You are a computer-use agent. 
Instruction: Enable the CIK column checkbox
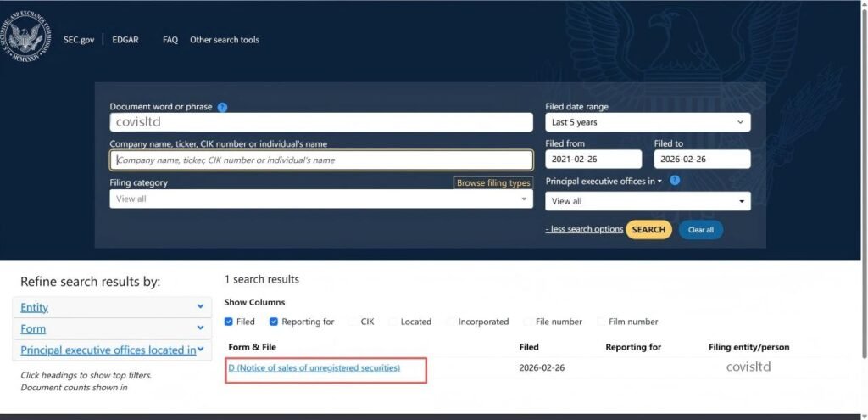[x=353, y=322]
